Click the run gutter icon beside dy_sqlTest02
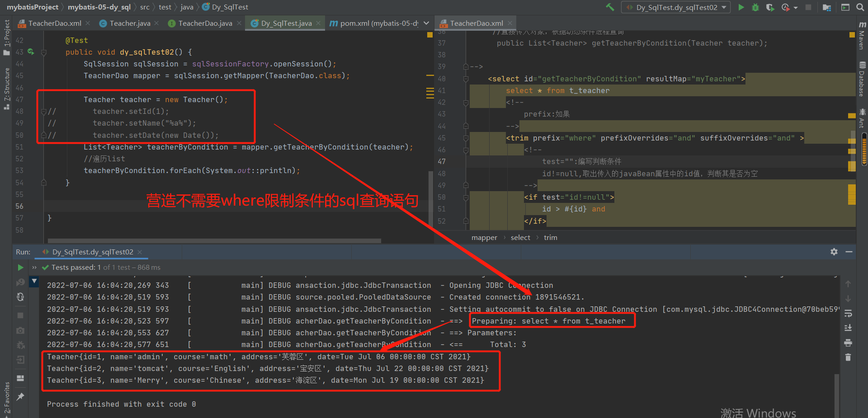The width and height of the screenshot is (868, 418). 31,52
